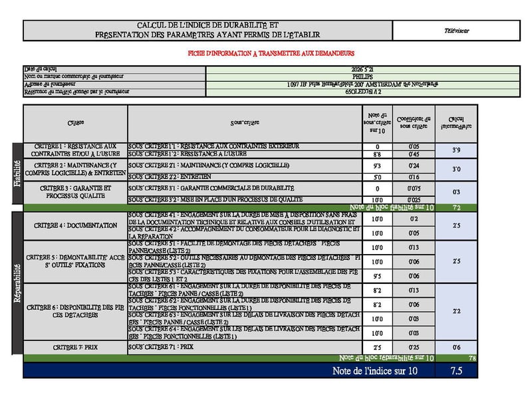The width and height of the screenshot is (532, 399).
Task: Click the Amsterdam supplier address cell
Action: [362, 84]
